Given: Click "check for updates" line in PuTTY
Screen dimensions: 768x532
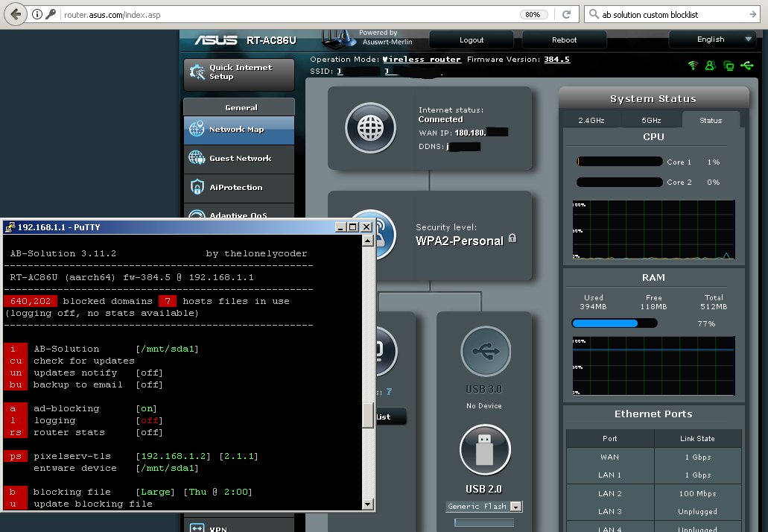Looking at the screenshot, I should 83,361.
